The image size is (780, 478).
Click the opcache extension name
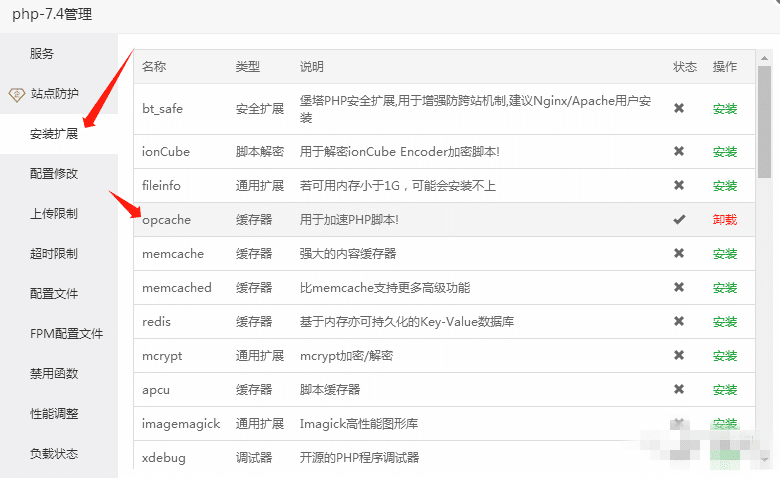tap(167, 220)
